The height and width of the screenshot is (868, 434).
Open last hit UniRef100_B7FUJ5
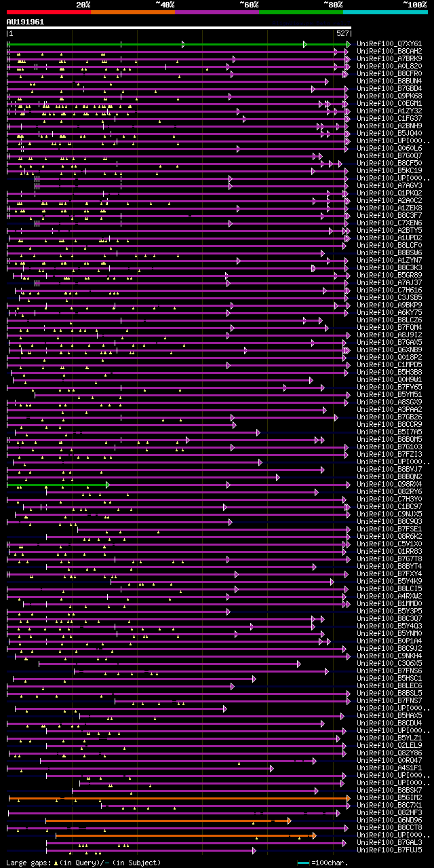(x=389, y=850)
